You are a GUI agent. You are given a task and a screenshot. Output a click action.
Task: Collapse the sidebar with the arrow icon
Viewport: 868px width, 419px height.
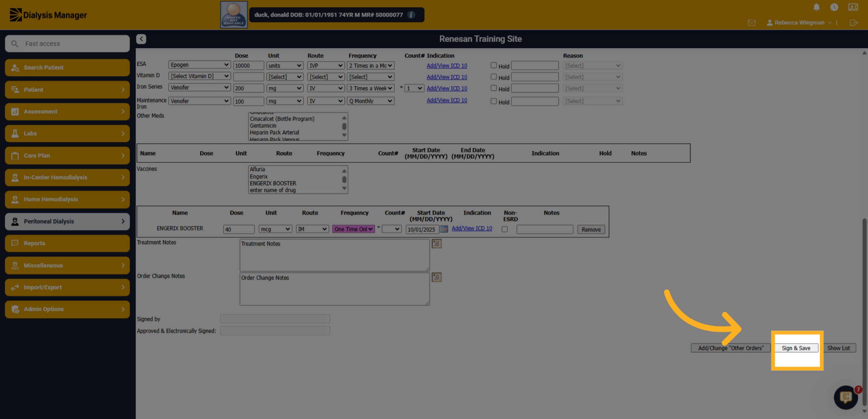(x=141, y=39)
